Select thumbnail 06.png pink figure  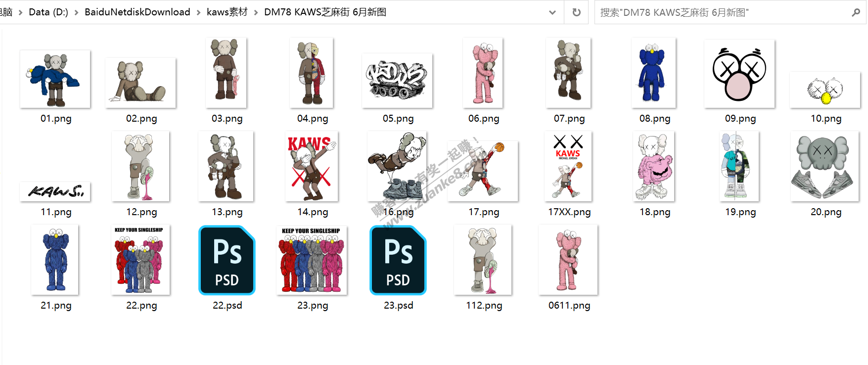coord(483,73)
